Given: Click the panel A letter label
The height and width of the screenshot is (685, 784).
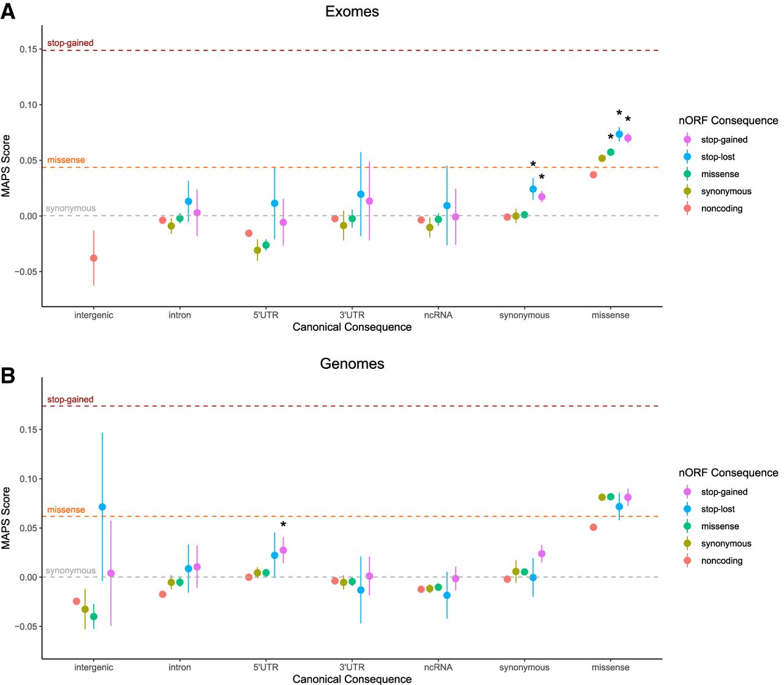Looking at the screenshot, I should point(8,11).
